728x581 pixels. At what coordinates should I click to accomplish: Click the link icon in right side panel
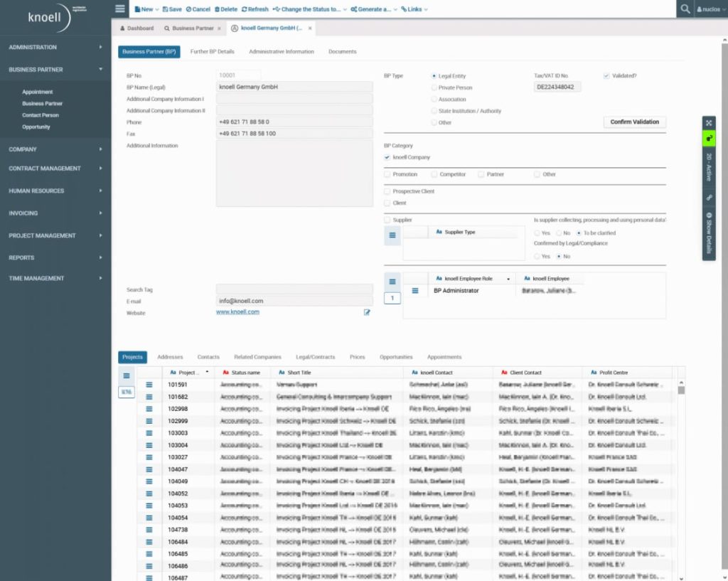[709, 198]
